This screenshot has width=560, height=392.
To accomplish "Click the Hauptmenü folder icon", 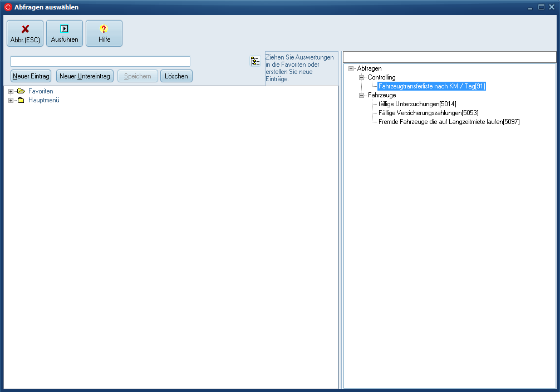I will [x=21, y=101].
